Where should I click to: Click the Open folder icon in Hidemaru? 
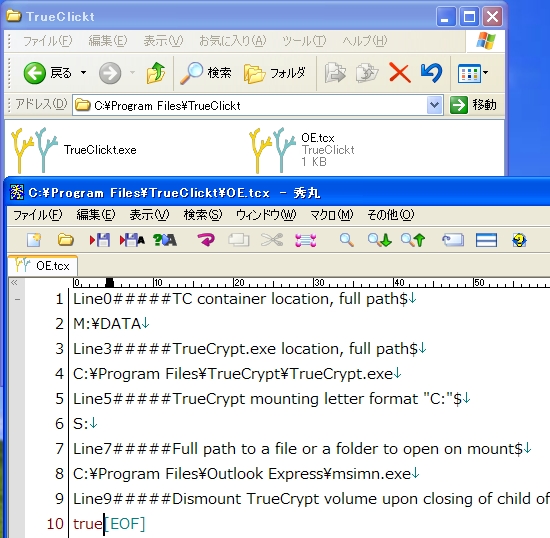(x=66, y=240)
